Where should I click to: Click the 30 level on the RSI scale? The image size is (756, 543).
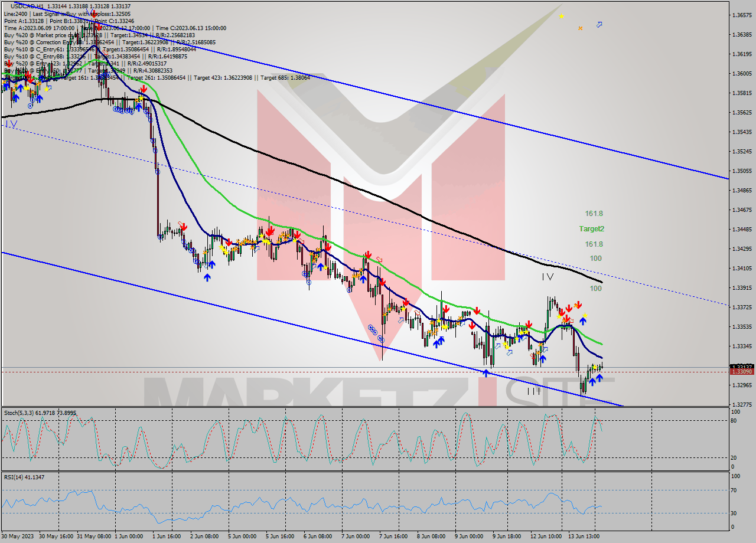pos(734,512)
